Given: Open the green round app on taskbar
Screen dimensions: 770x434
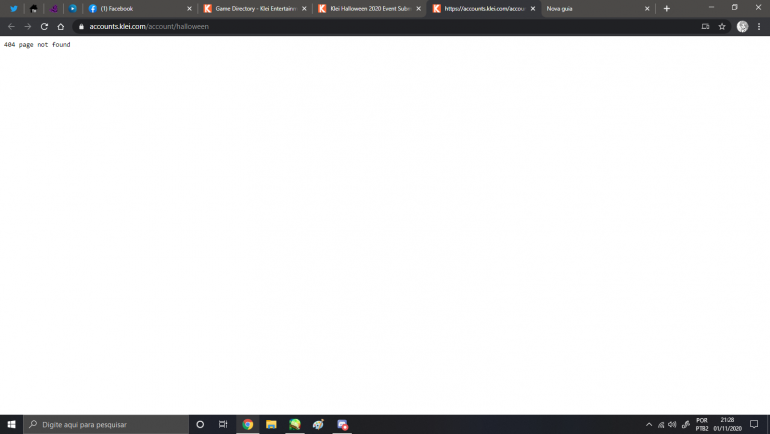Looking at the screenshot, I should [295, 424].
